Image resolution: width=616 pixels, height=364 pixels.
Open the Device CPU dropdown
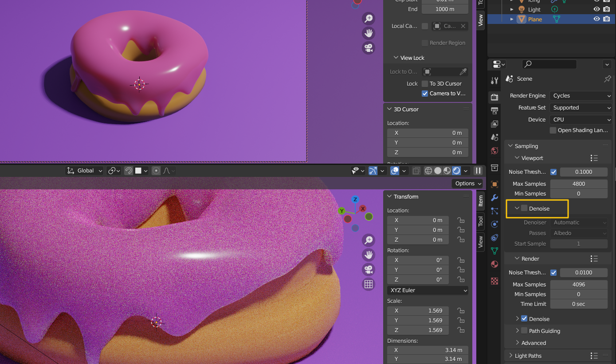(x=581, y=120)
